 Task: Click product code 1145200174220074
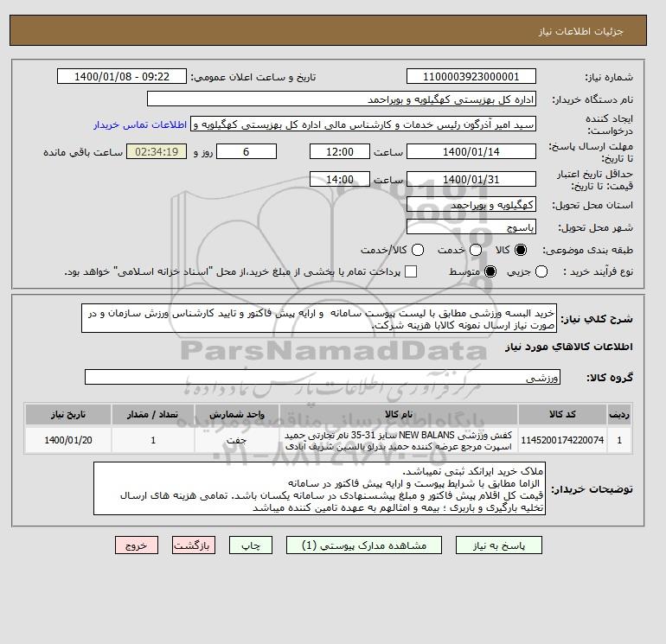click(562, 440)
